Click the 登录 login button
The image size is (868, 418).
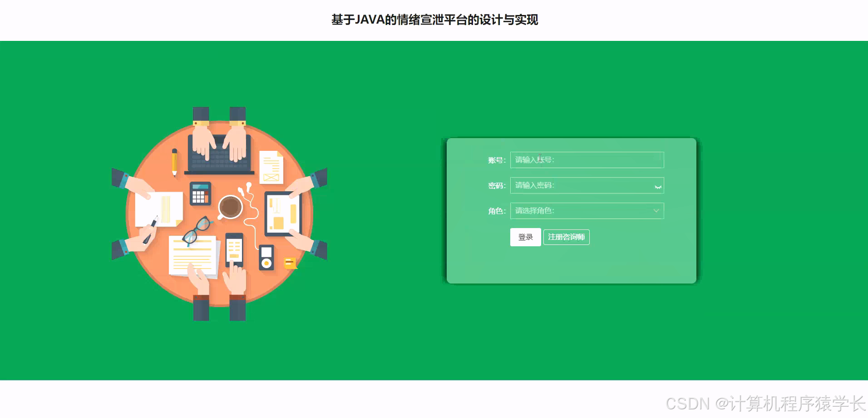[525, 237]
